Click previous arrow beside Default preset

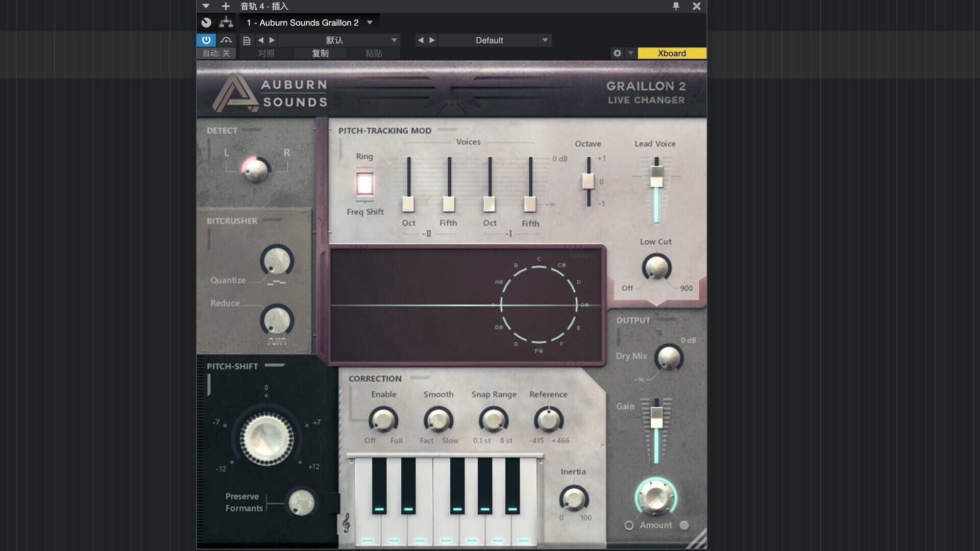tap(421, 40)
